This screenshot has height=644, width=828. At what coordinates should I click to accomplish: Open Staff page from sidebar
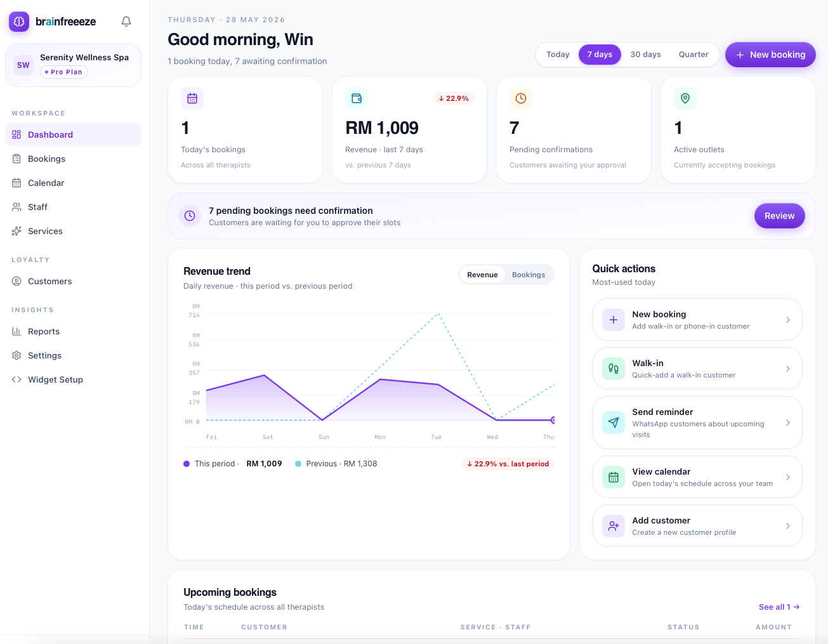(73, 207)
